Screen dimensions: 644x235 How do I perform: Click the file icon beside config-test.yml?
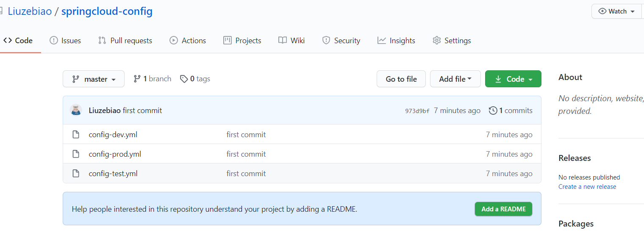76,174
